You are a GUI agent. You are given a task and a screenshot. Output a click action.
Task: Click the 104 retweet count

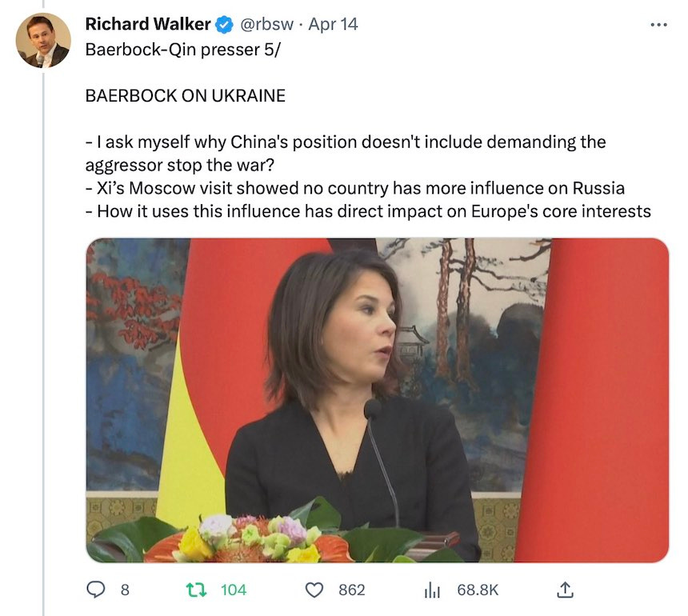tap(234, 590)
